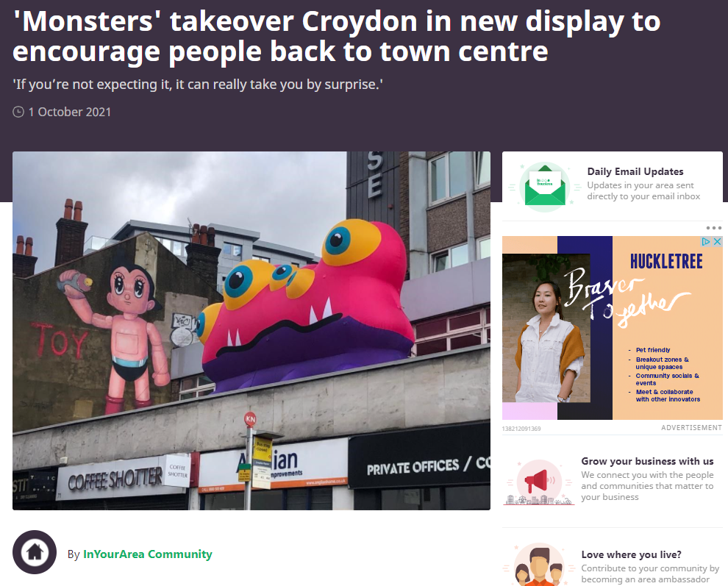Click the 'Contribute to your community' description text
Viewport: 728px width, 586px height.
pos(650,574)
